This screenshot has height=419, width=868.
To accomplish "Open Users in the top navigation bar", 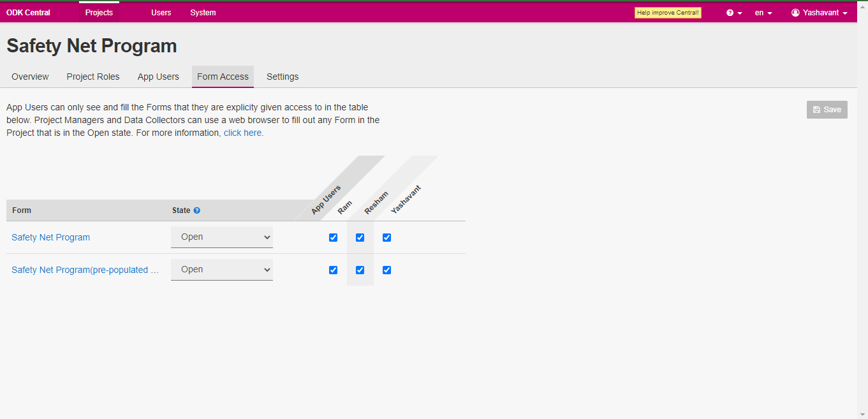I will (x=161, y=13).
